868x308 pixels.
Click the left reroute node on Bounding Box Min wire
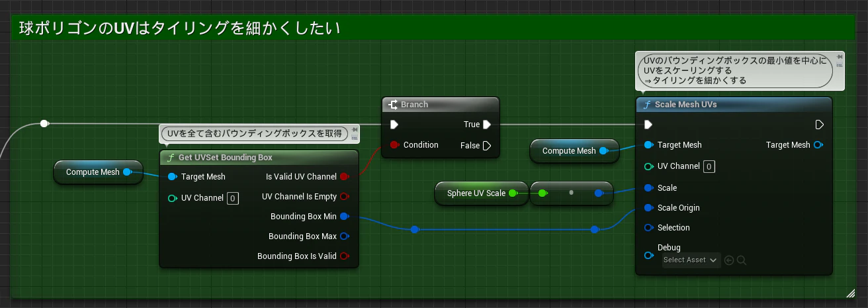coord(414,230)
